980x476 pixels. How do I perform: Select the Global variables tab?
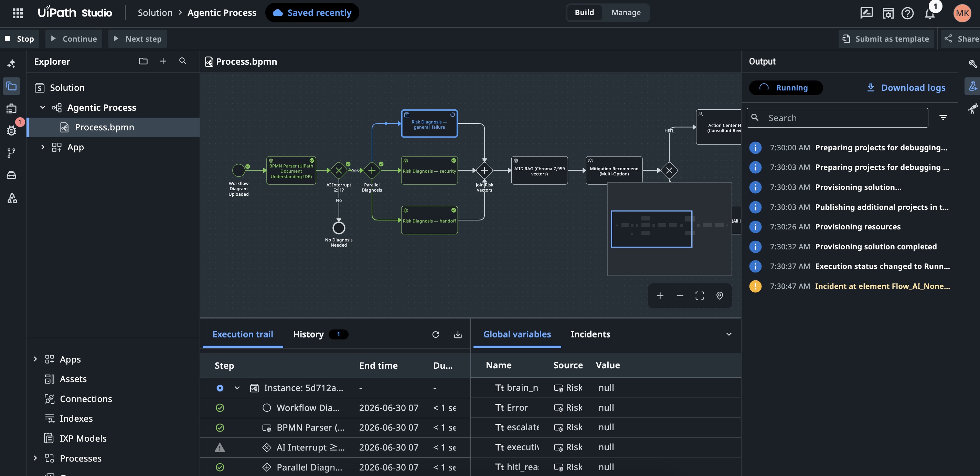[517, 334]
